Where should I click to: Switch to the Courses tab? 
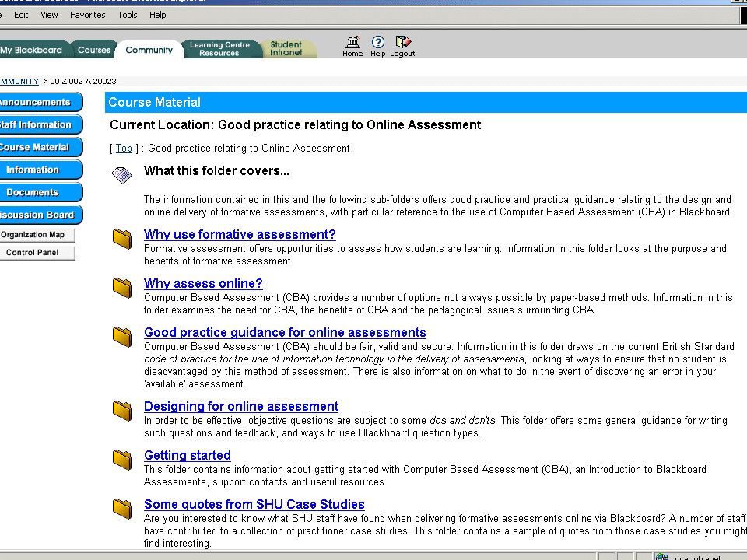point(94,50)
